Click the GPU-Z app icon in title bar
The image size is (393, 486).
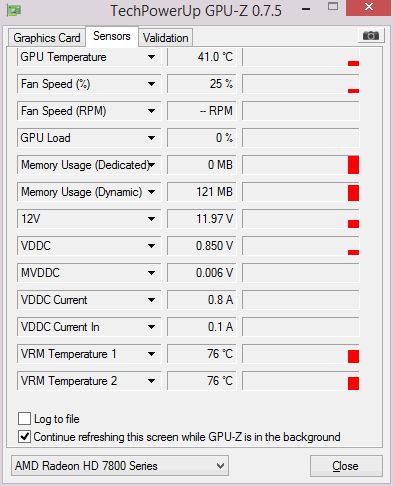[x=14, y=10]
